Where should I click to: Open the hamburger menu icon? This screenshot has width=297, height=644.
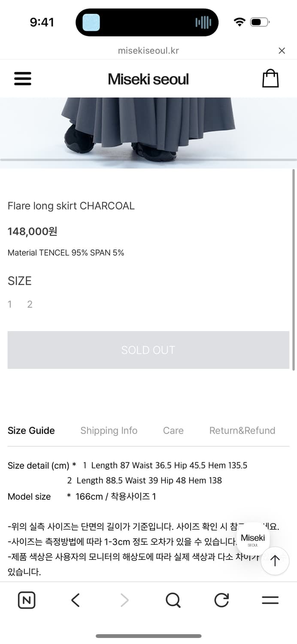tap(23, 79)
